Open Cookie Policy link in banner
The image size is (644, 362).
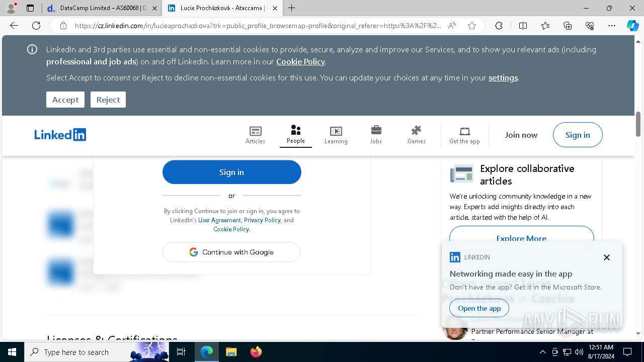coord(300,61)
